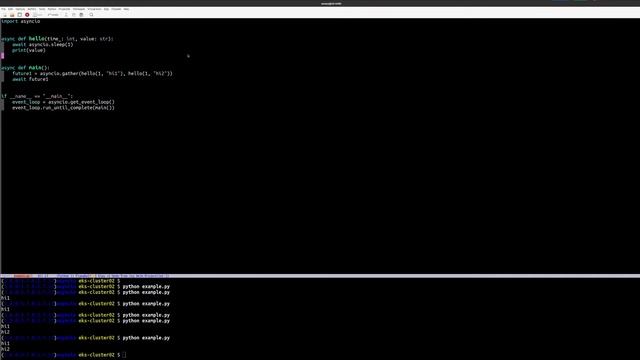640x360 pixels.
Task: Click the example.py buffer name in the mode line
Action: tap(22, 276)
